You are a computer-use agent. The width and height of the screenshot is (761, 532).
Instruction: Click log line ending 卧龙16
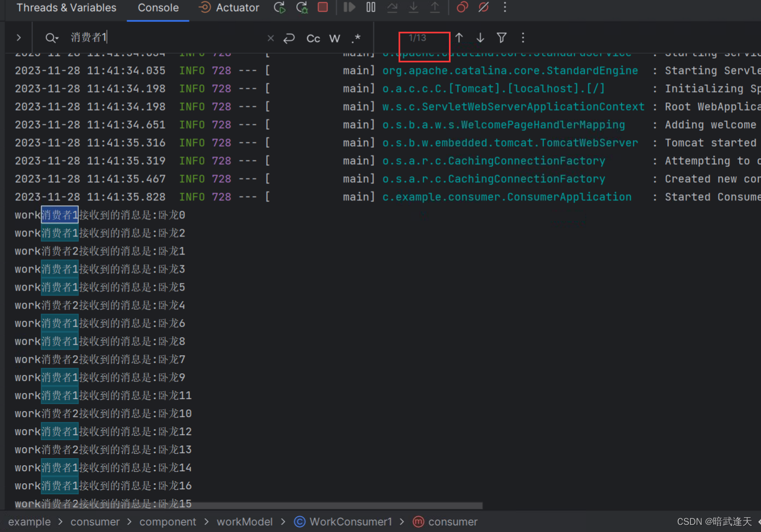103,486
